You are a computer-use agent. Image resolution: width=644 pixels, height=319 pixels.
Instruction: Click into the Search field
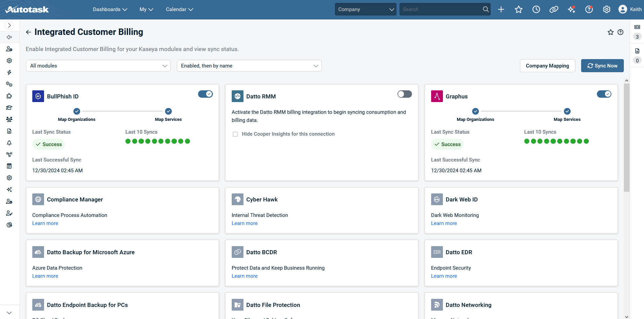pyautogui.click(x=441, y=9)
